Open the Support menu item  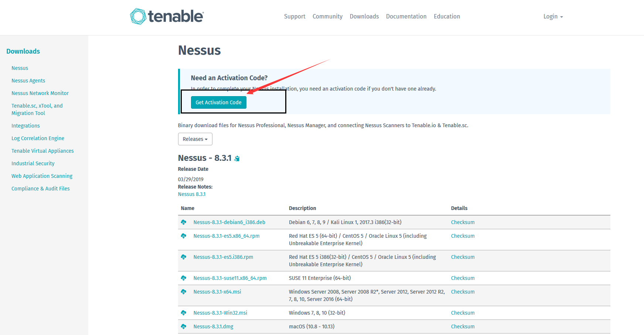pyautogui.click(x=294, y=17)
